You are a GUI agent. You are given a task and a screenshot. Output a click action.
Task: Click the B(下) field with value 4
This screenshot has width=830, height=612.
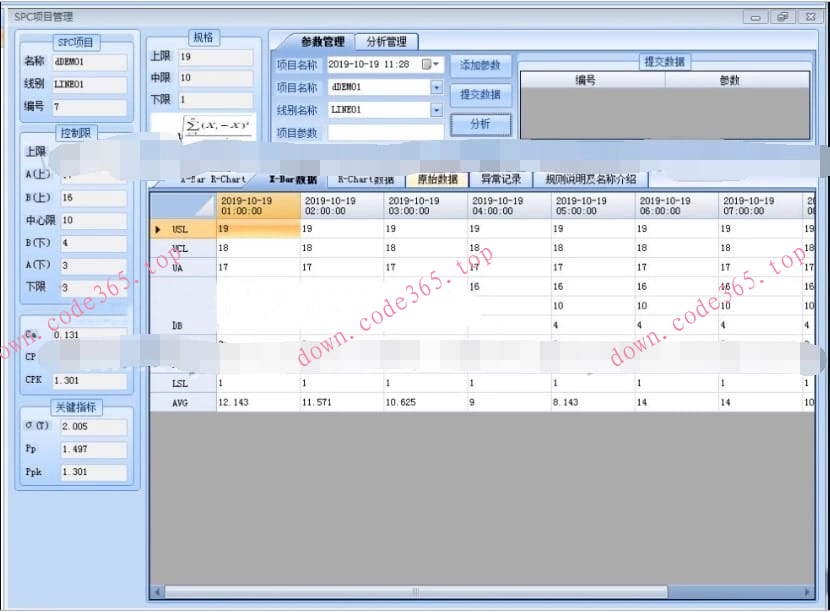94,243
